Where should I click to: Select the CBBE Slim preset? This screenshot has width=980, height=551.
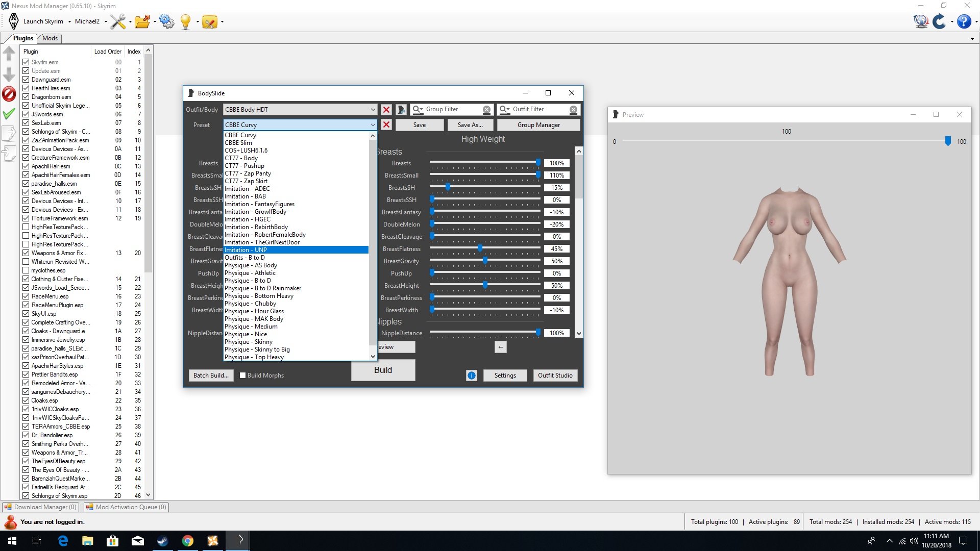click(x=296, y=143)
